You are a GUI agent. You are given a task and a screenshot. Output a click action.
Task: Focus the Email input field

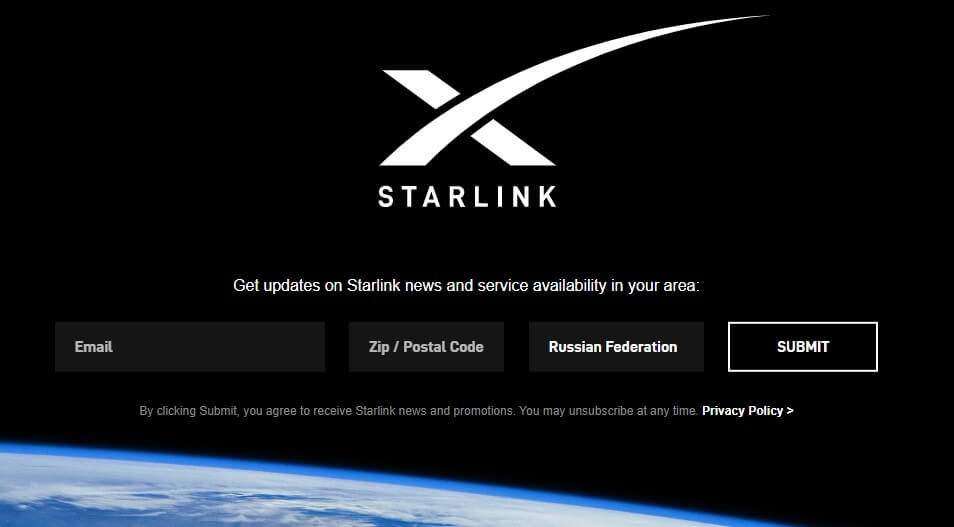click(190, 347)
